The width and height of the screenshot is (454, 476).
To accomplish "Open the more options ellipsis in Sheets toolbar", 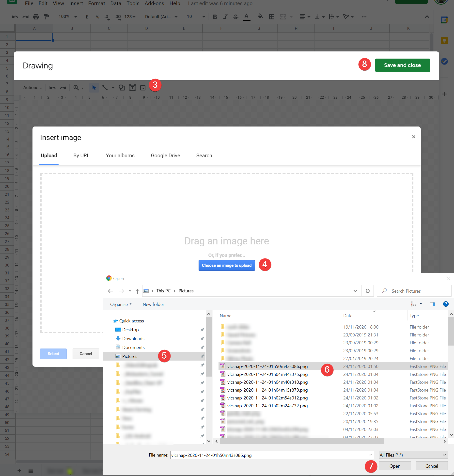I will point(364,17).
